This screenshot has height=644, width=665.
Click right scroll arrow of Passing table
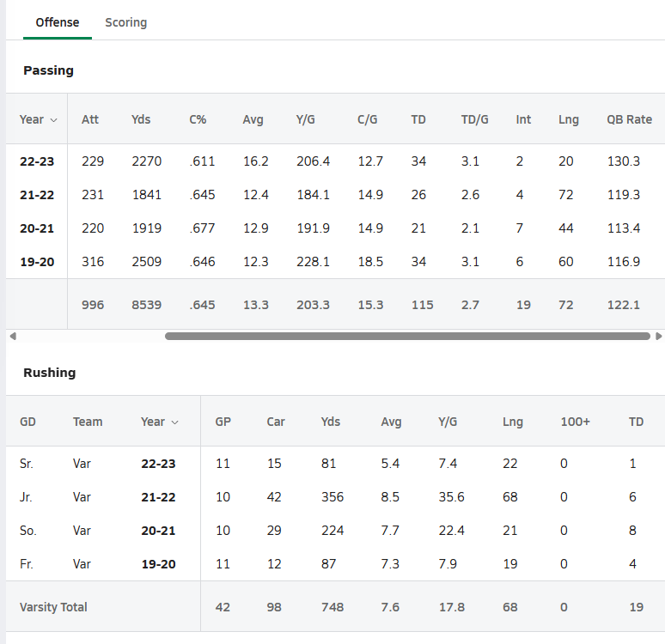(658, 337)
